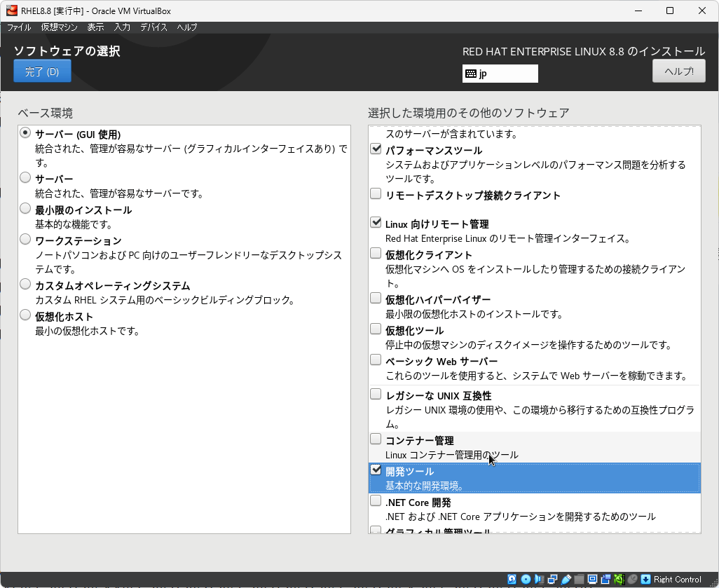Viewport: 719px width, 588px height.
Task: Click the network adapters icon in the status bar
Action: tap(552, 580)
